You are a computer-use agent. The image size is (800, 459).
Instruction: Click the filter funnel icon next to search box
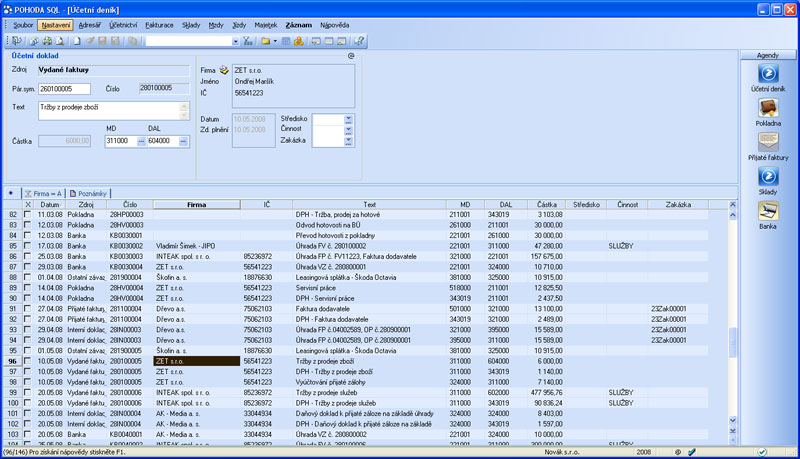tap(247, 41)
